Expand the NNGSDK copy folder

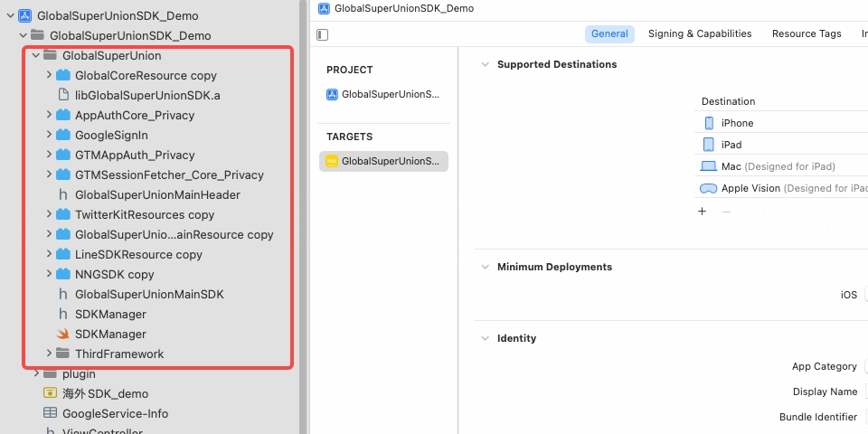(49, 274)
